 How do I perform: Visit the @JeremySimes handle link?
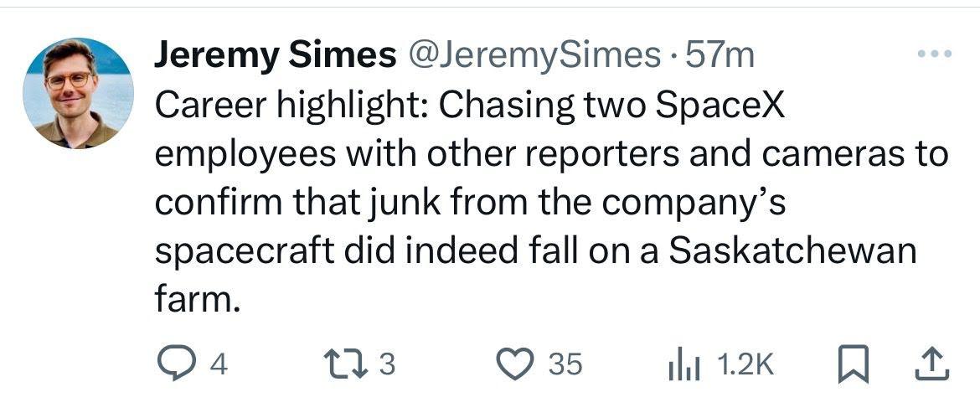tap(534, 56)
